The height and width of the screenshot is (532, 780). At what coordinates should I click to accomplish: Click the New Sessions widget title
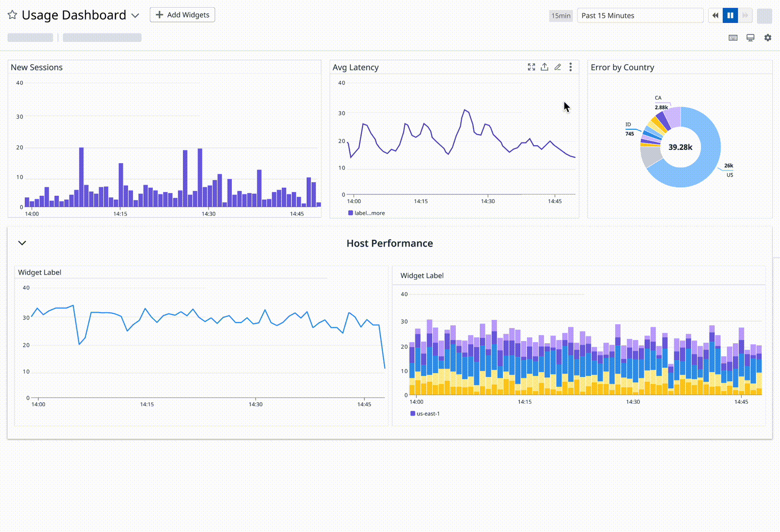pyautogui.click(x=37, y=68)
